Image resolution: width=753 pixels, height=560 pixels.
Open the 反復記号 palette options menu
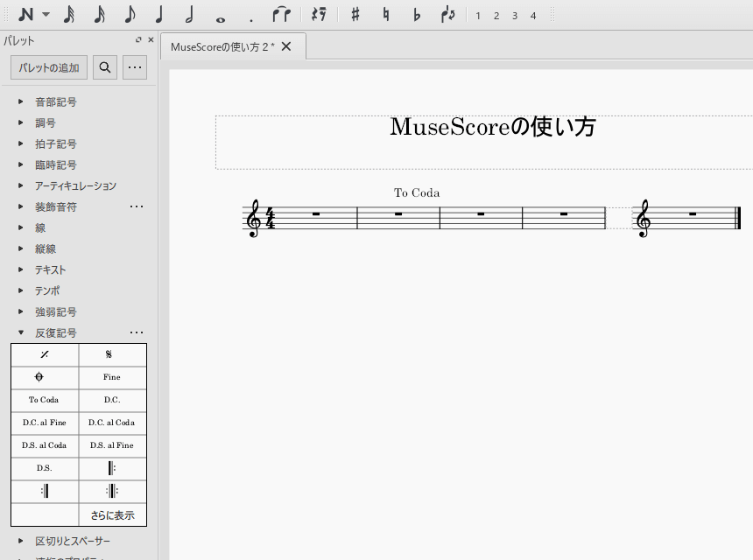137,332
